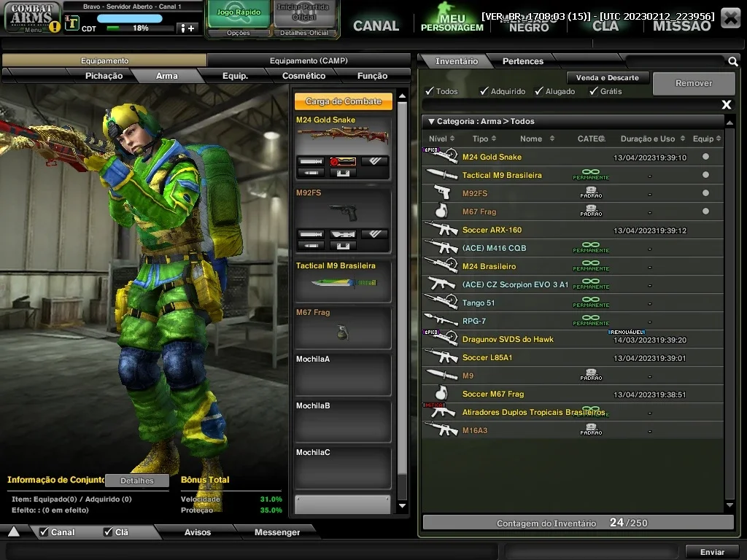Switch to Pertences tab
The height and width of the screenshot is (560, 747).
pos(522,61)
